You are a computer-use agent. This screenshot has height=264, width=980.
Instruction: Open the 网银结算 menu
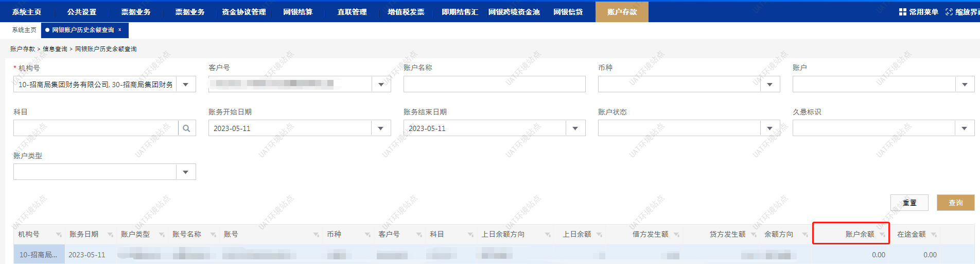point(297,12)
